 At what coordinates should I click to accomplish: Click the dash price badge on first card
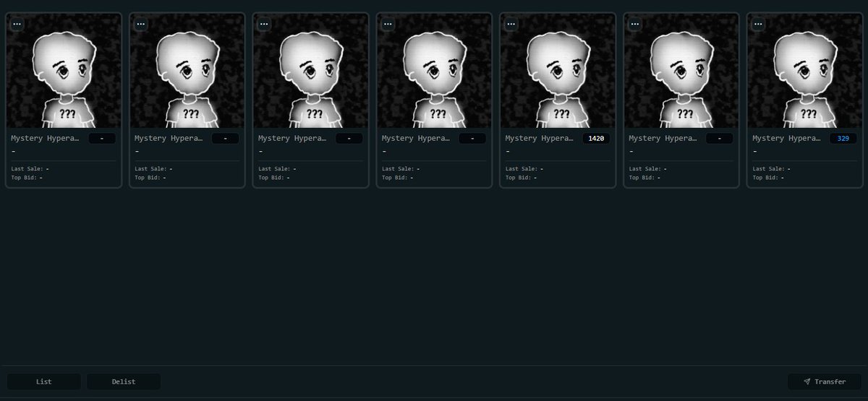click(102, 138)
